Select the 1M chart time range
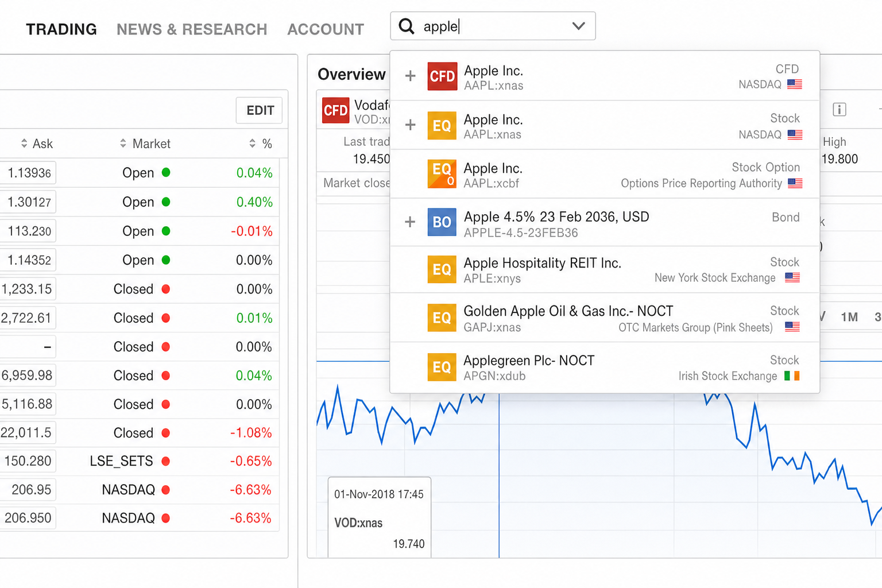The image size is (882, 588). [x=849, y=317]
